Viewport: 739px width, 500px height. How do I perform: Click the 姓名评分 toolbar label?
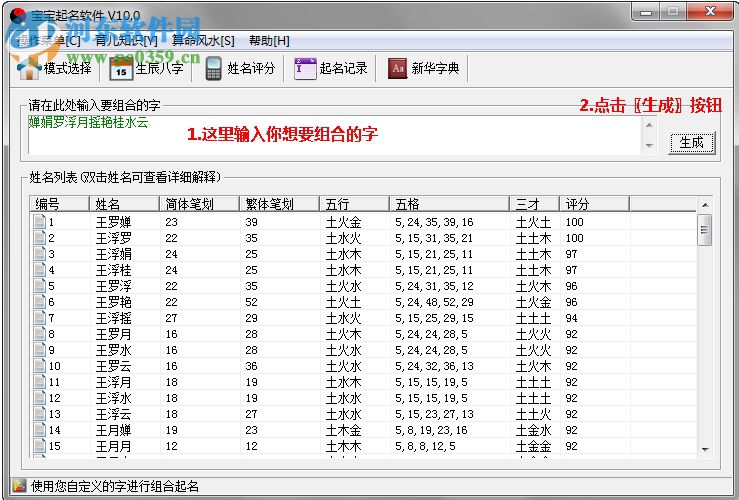pyautogui.click(x=251, y=68)
